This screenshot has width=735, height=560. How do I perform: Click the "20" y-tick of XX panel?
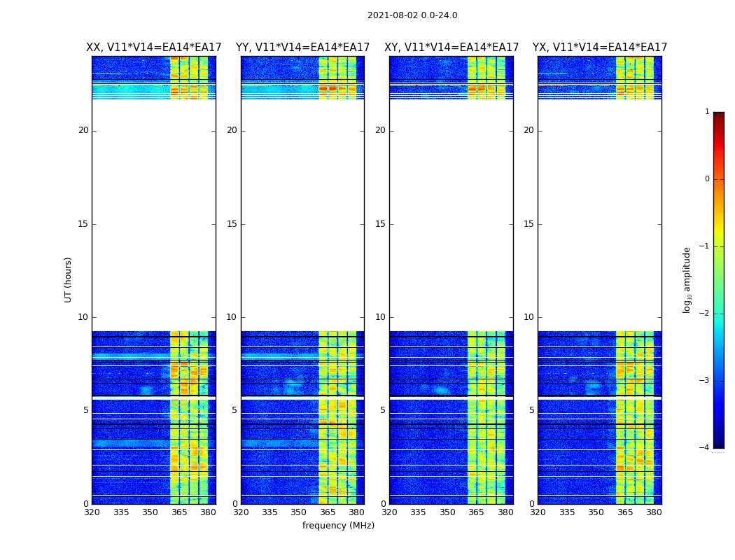[x=83, y=130]
